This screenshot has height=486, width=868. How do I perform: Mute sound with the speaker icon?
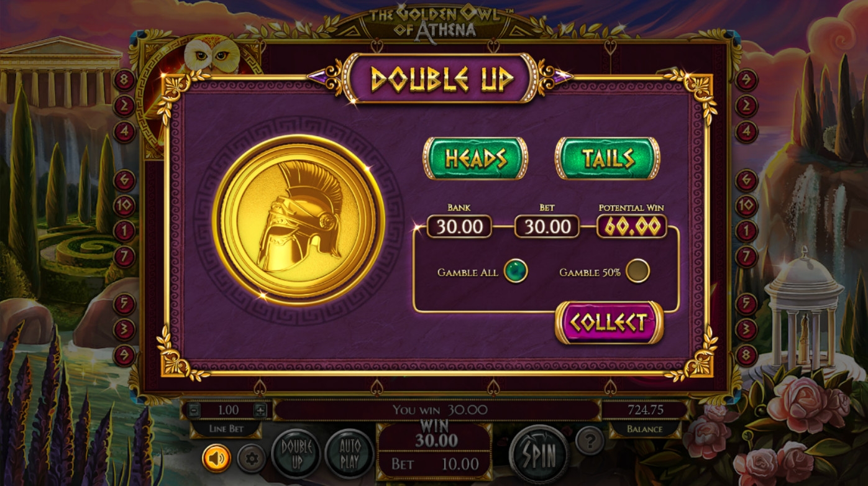point(217,459)
